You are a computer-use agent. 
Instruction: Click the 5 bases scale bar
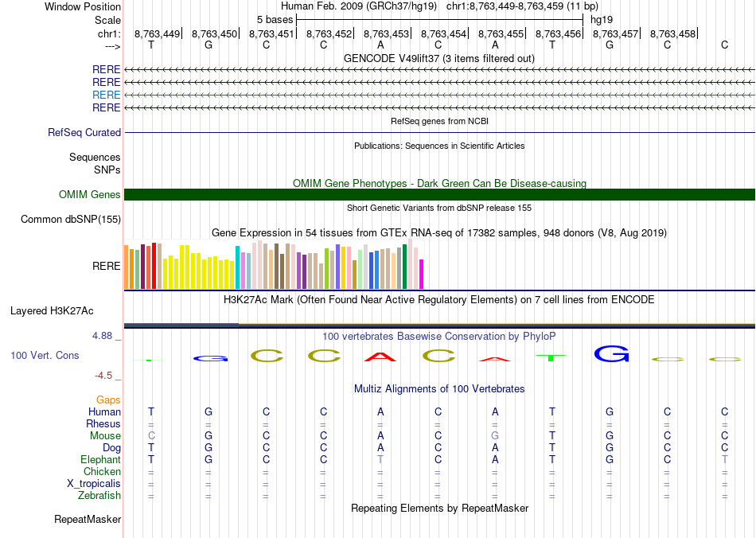point(440,20)
